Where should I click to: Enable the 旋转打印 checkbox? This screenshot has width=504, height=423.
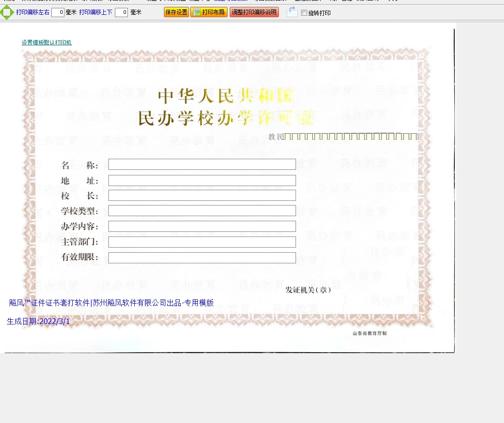(304, 13)
